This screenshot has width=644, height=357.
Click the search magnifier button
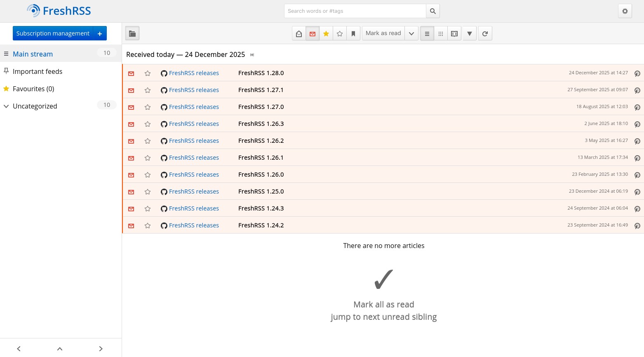[433, 11]
